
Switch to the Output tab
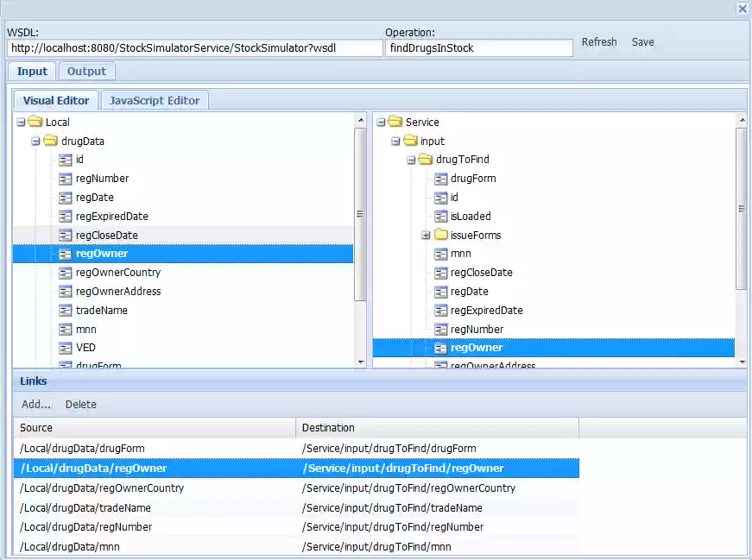85,71
